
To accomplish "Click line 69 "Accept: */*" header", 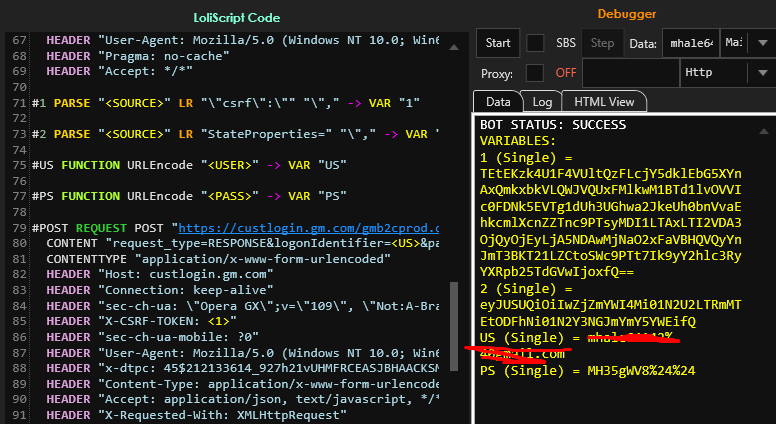I will 119,71.
